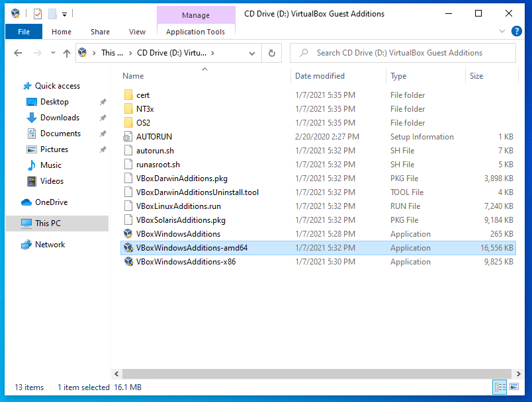Open Pictures in the navigation pane
Viewport: 532px width, 402px height.
(54, 149)
